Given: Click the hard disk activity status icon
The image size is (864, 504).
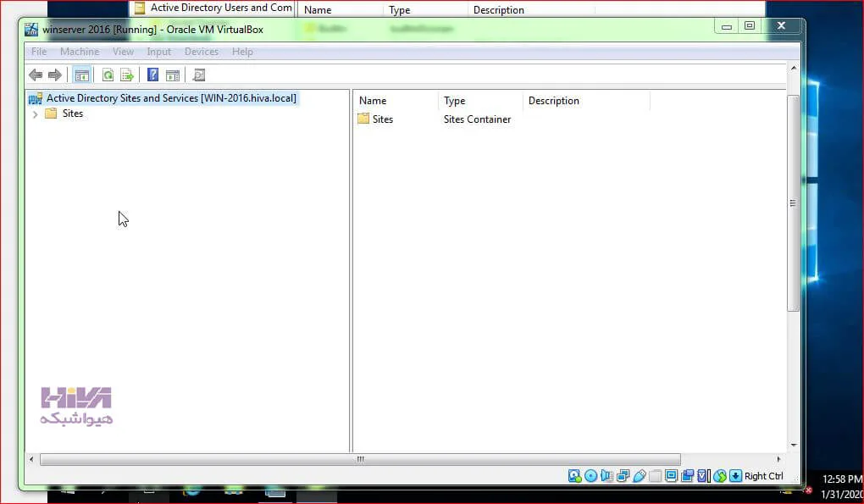Looking at the screenshot, I should point(574,476).
